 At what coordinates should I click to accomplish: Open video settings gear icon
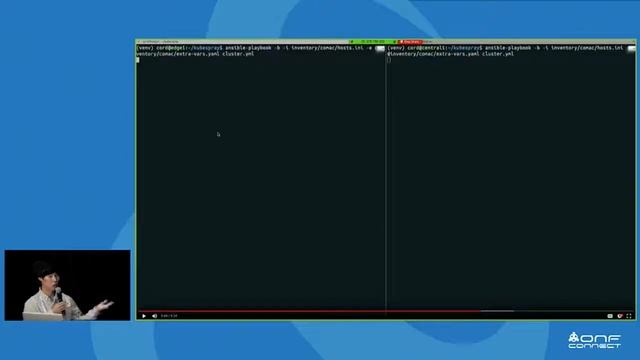pos(620,316)
